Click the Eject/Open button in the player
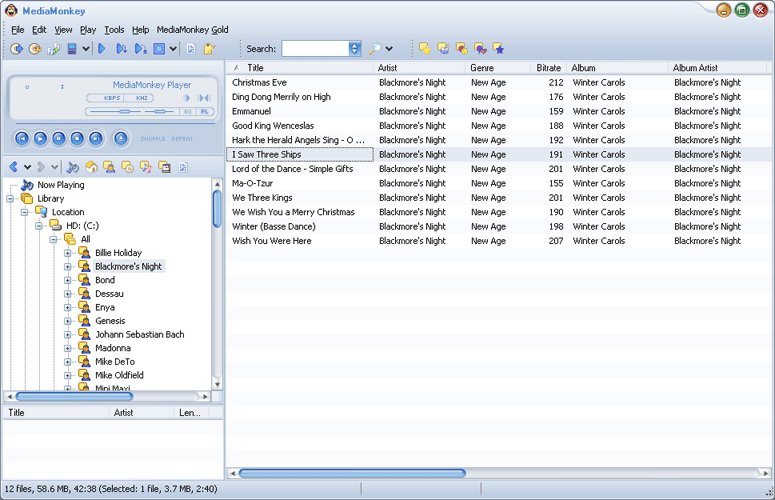 tap(121, 138)
